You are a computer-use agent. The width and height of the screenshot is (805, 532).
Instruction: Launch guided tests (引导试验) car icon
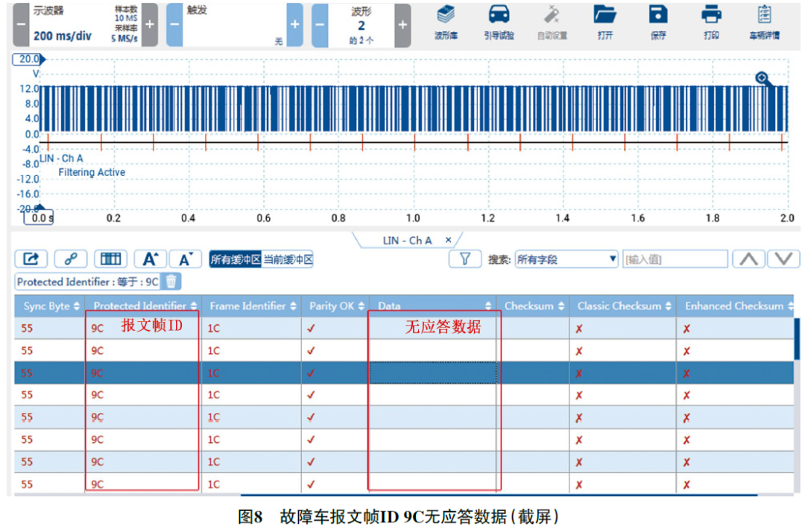pyautogui.click(x=499, y=22)
